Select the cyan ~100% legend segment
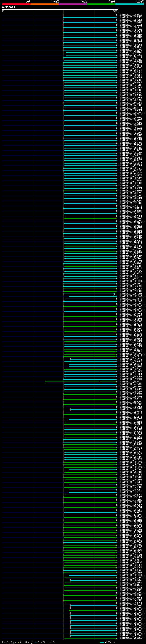 coord(130,4)
